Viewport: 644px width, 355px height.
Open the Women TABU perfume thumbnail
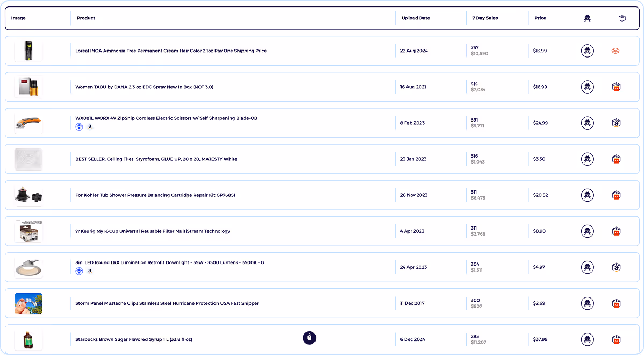pos(28,87)
